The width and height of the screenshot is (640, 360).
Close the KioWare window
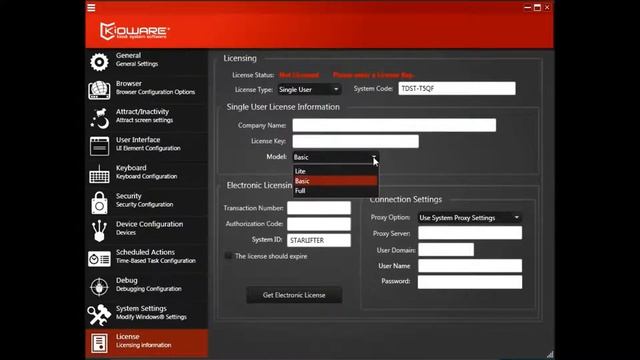point(547,7)
